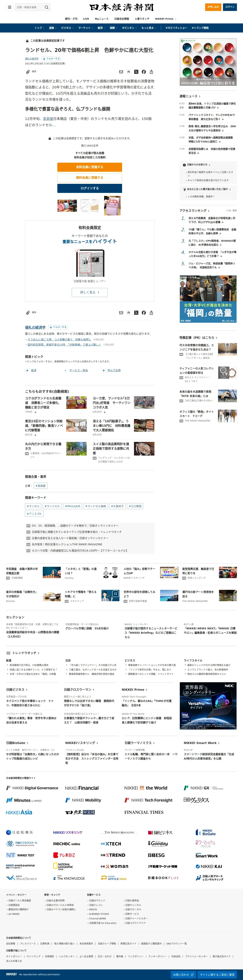Screen dimensions: 243x980
Task: Toggle フォローする beside the large 値札の経済学 heading
Action: pyautogui.click(x=58, y=327)
